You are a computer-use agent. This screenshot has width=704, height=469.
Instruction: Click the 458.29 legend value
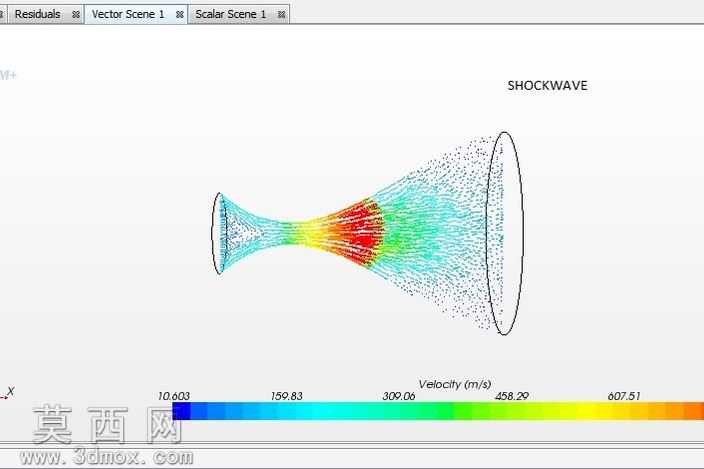tap(512, 396)
